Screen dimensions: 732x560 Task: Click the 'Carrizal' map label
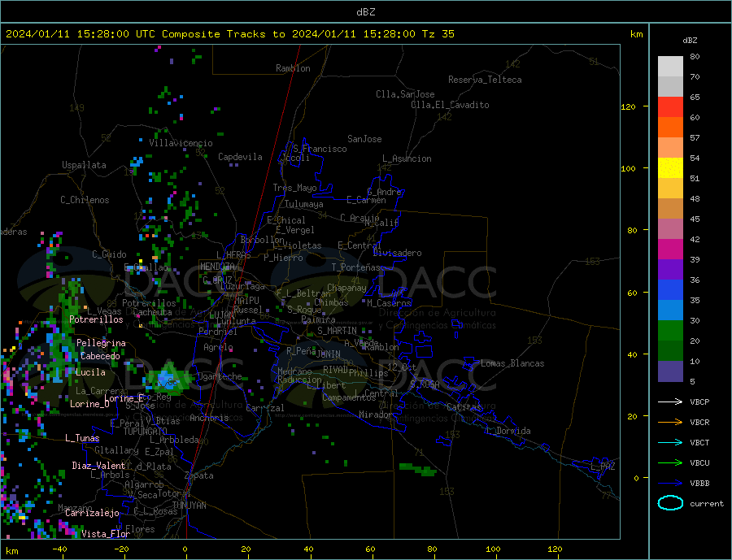pyautogui.click(x=265, y=408)
